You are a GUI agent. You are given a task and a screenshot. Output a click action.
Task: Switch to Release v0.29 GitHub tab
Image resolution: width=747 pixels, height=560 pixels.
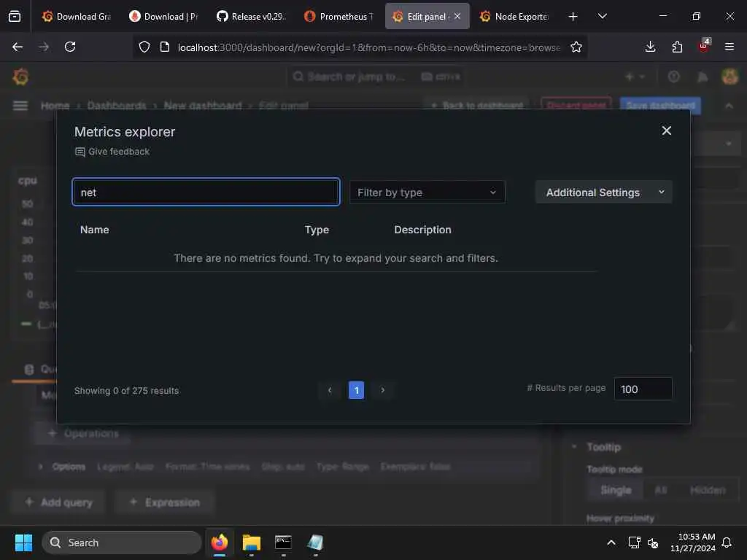(251, 16)
